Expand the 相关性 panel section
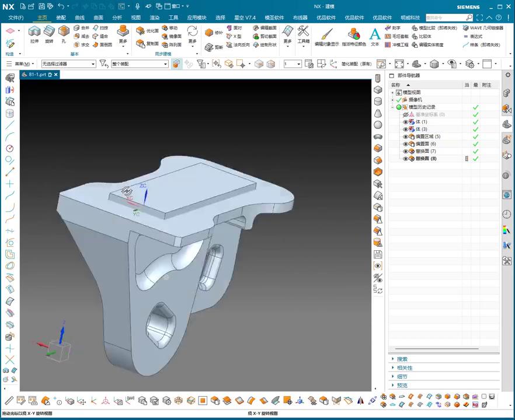This screenshot has height=420, width=515. click(x=405, y=368)
